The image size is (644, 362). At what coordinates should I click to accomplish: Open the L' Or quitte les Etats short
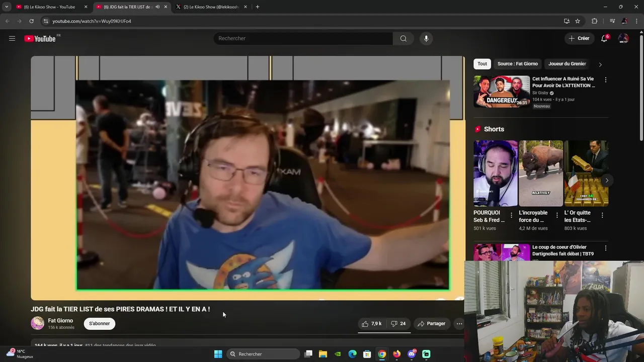(586, 173)
